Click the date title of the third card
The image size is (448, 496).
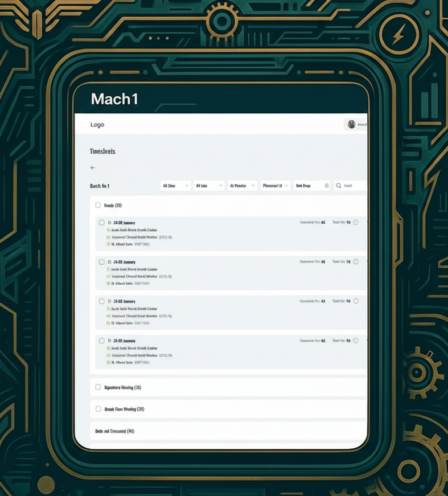[x=124, y=301]
